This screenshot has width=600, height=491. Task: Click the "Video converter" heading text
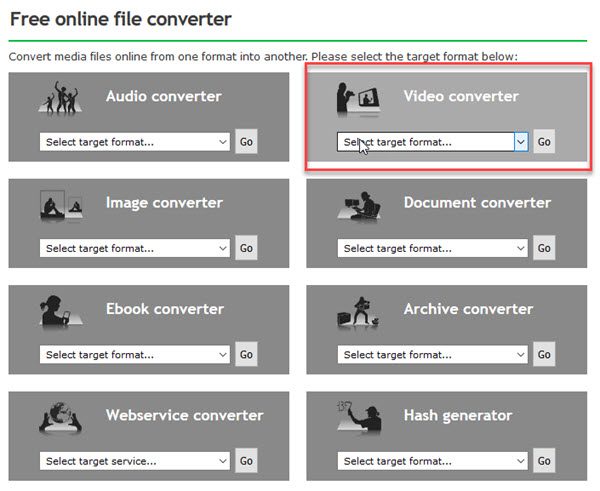(x=461, y=96)
